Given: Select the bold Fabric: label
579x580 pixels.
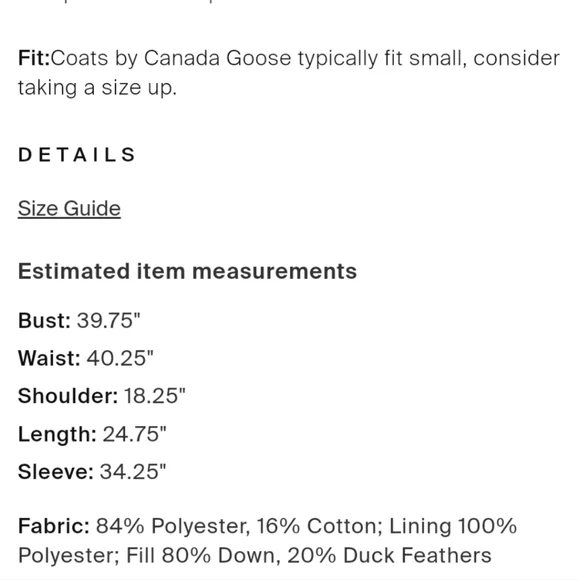Looking at the screenshot, I should coord(54,526).
